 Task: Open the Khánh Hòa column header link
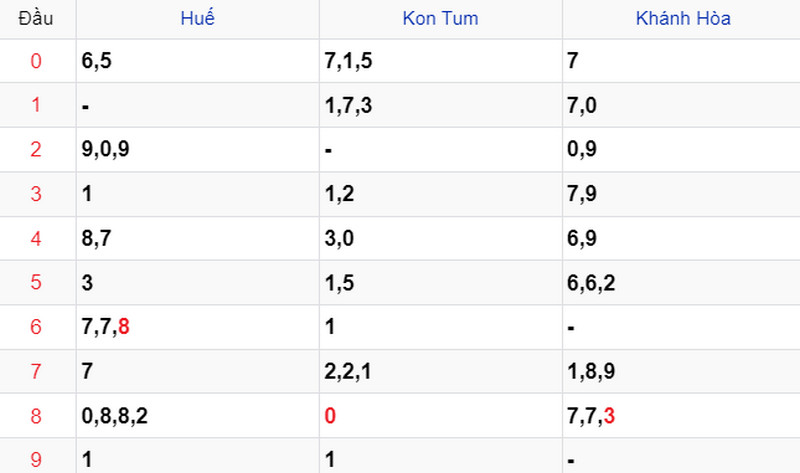683,18
